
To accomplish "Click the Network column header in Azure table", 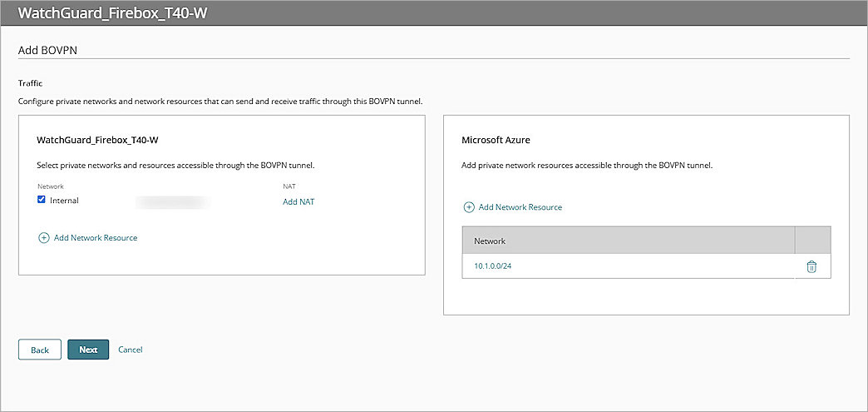I will coord(629,240).
